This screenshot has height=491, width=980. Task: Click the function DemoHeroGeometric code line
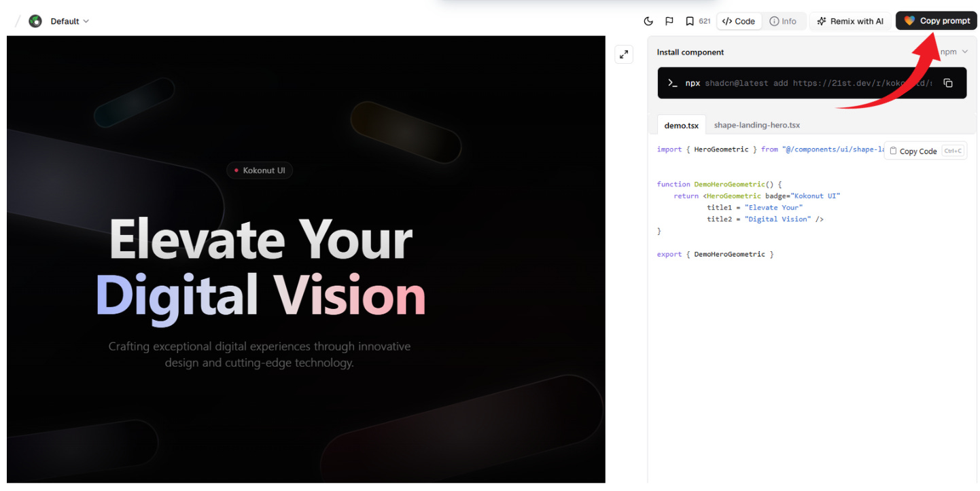(720, 184)
